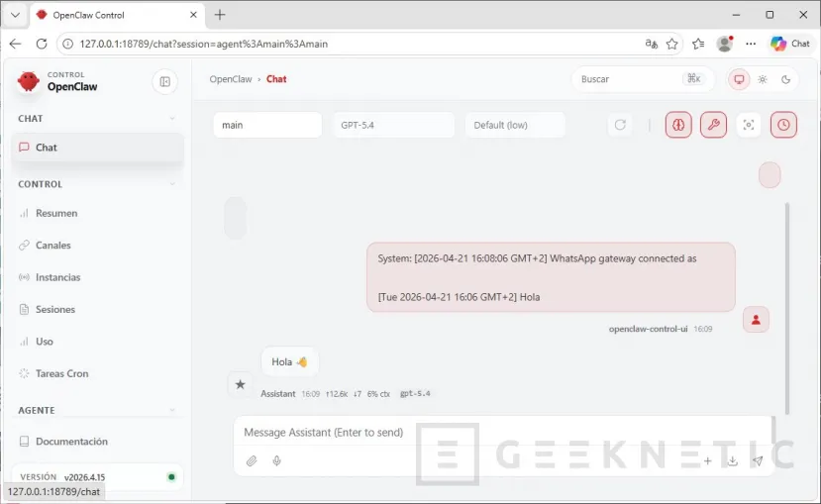
Task: Open the GPT-5.4 model dropdown
Action: click(393, 125)
